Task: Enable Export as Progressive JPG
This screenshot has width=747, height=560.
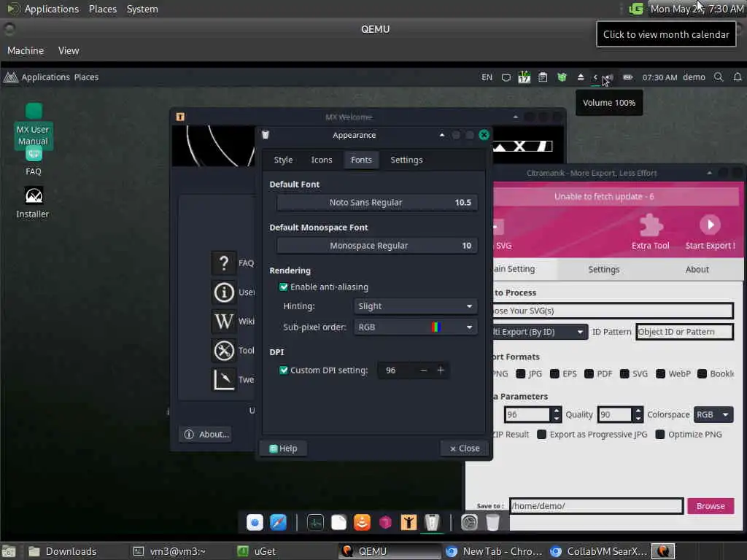Action: click(x=542, y=435)
